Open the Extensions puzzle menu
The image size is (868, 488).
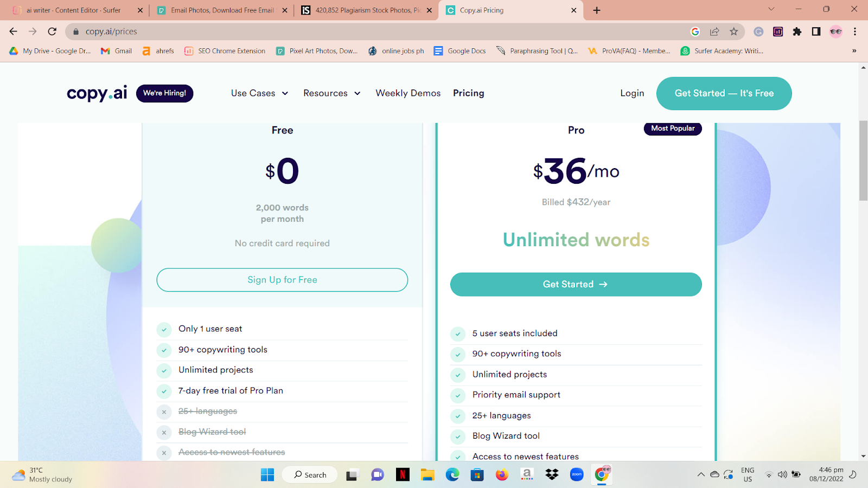click(797, 31)
